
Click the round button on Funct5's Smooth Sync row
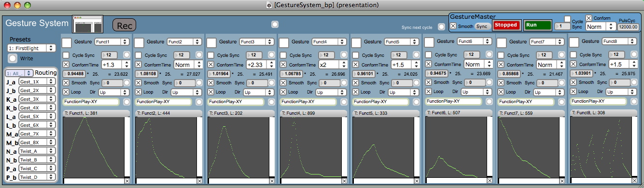click(417, 83)
